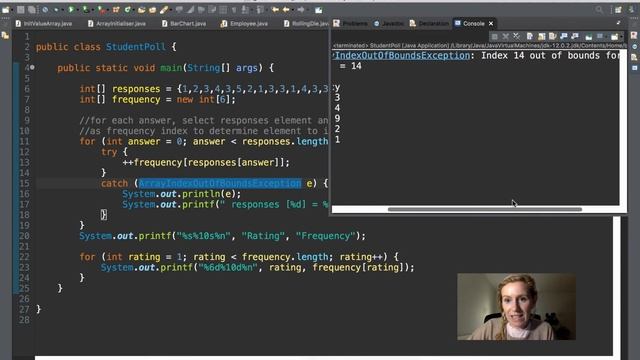Image resolution: width=640 pixels, height=360 pixels.
Task: Switch to the ArrayInitialiser.java editor tab
Action: 117,24
